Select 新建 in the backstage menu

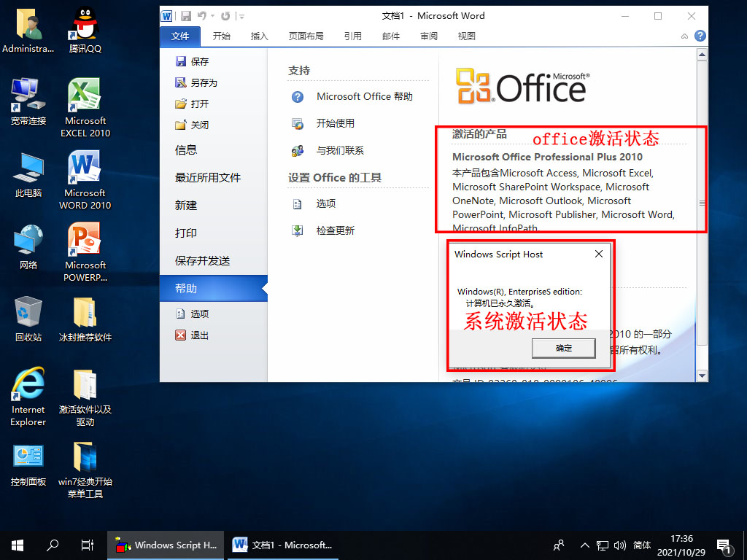click(x=186, y=205)
